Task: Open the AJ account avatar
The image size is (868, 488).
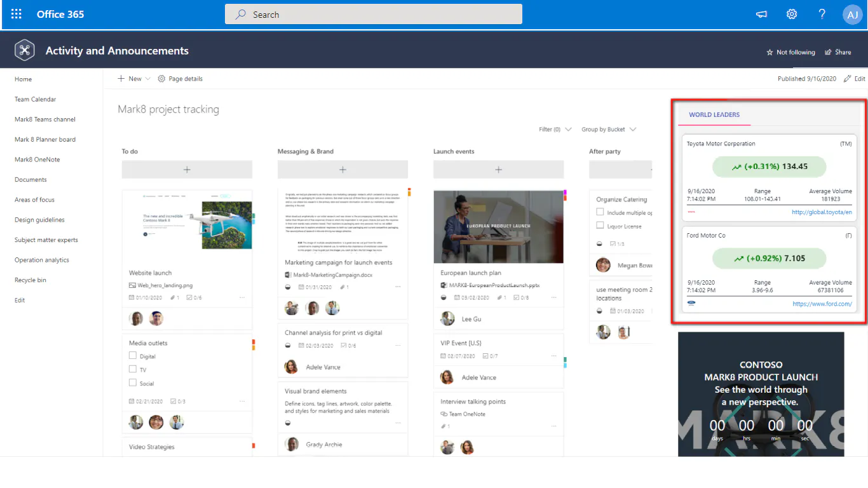Action: pos(853,14)
